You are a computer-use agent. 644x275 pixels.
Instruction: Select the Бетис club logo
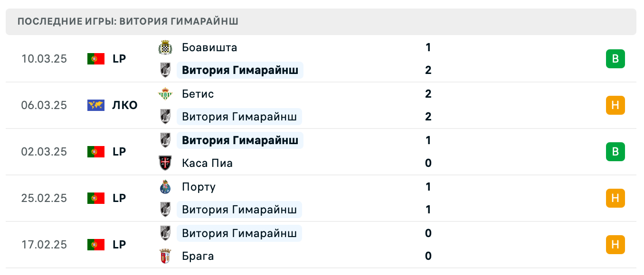166,94
